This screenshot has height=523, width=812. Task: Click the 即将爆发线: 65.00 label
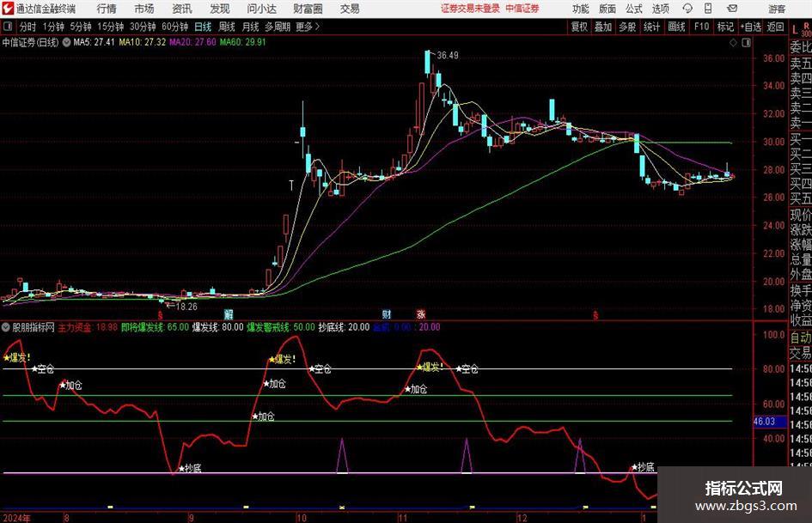point(155,327)
